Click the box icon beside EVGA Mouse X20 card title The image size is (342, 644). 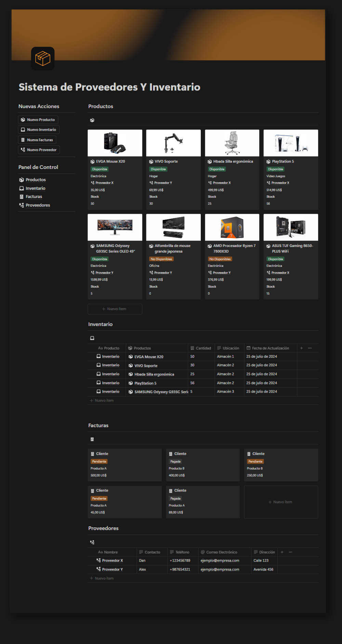click(93, 161)
